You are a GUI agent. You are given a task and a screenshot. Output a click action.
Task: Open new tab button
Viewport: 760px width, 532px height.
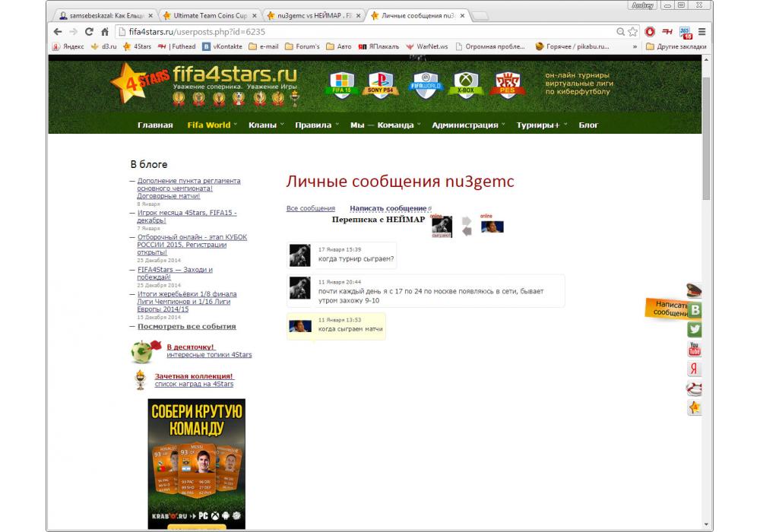pyautogui.click(x=480, y=17)
